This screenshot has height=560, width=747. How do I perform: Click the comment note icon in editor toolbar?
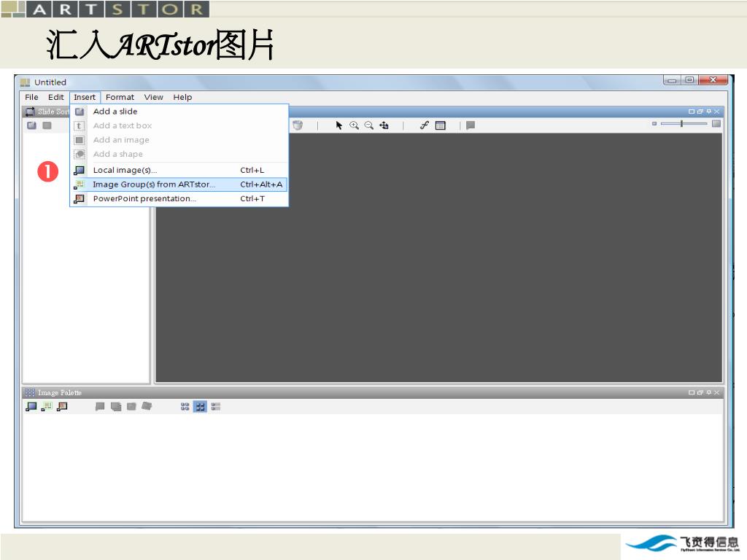(471, 125)
